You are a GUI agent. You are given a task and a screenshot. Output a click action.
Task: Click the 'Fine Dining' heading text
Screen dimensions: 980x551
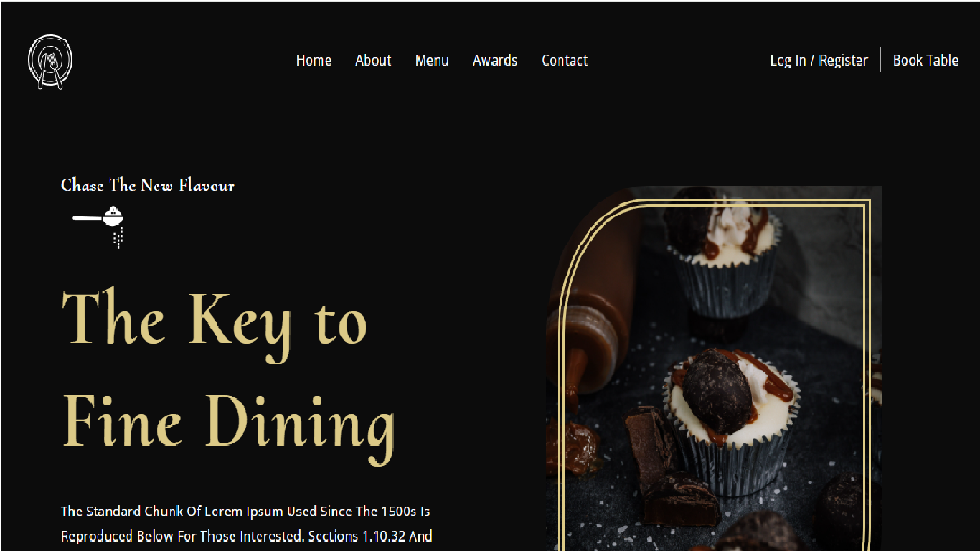228,423
